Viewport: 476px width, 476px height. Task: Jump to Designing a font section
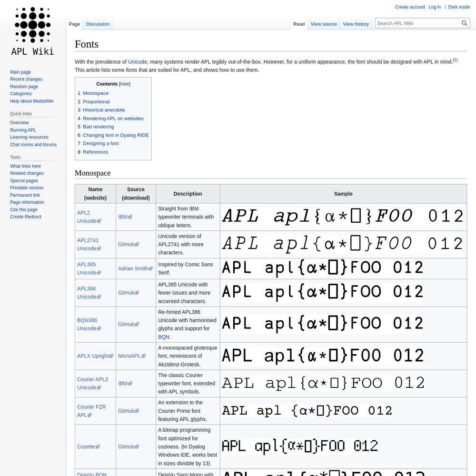tap(101, 143)
